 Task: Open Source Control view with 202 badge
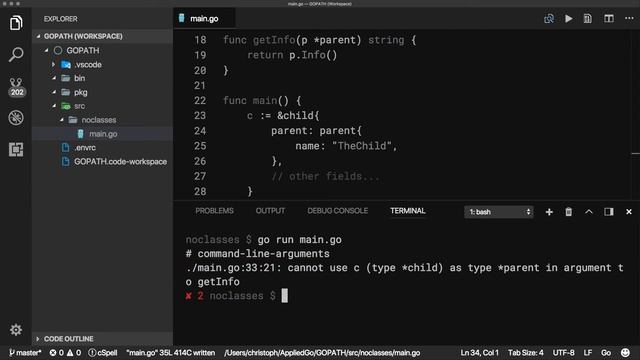click(16, 87)
